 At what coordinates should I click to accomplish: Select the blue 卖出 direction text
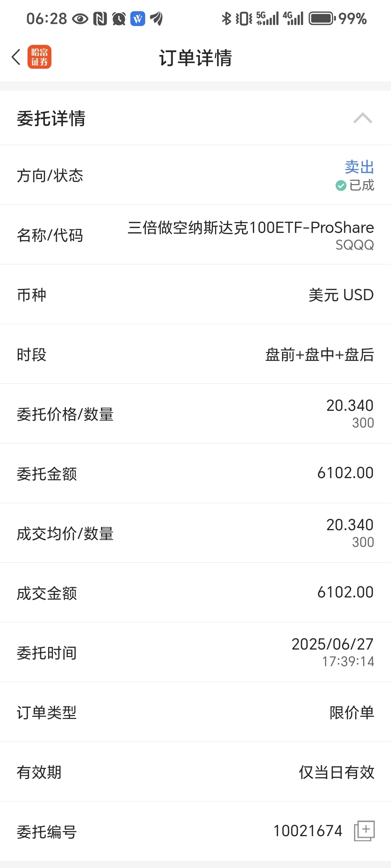coord(359,167)
